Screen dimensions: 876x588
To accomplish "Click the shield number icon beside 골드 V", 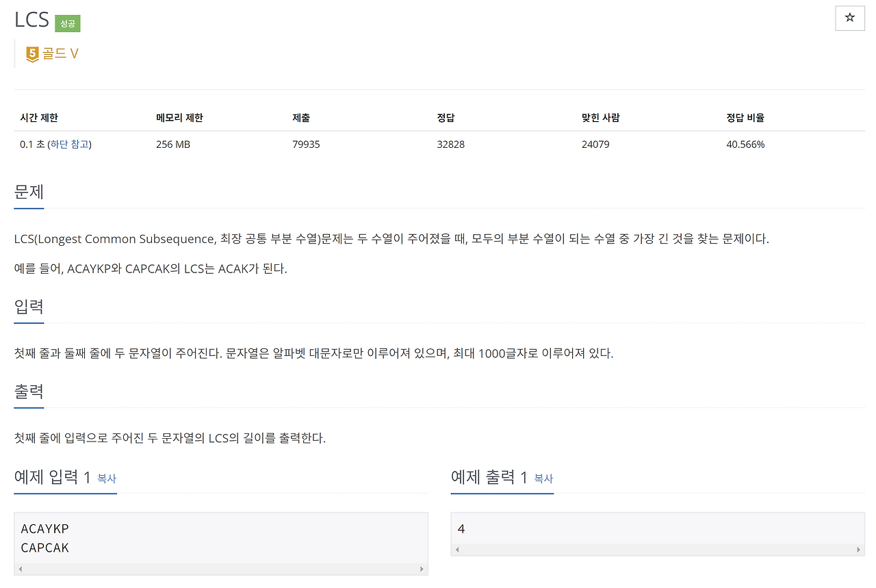I will coord(31,53).
